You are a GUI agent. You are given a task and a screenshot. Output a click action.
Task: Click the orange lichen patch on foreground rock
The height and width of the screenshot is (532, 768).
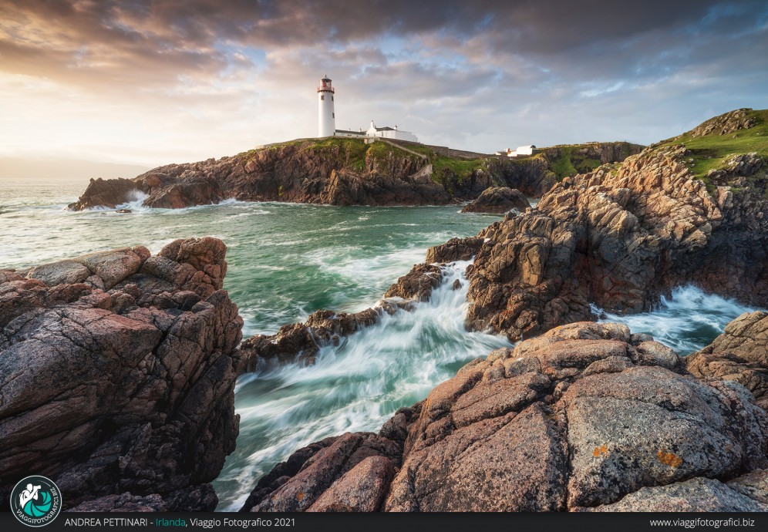[669, 459]
